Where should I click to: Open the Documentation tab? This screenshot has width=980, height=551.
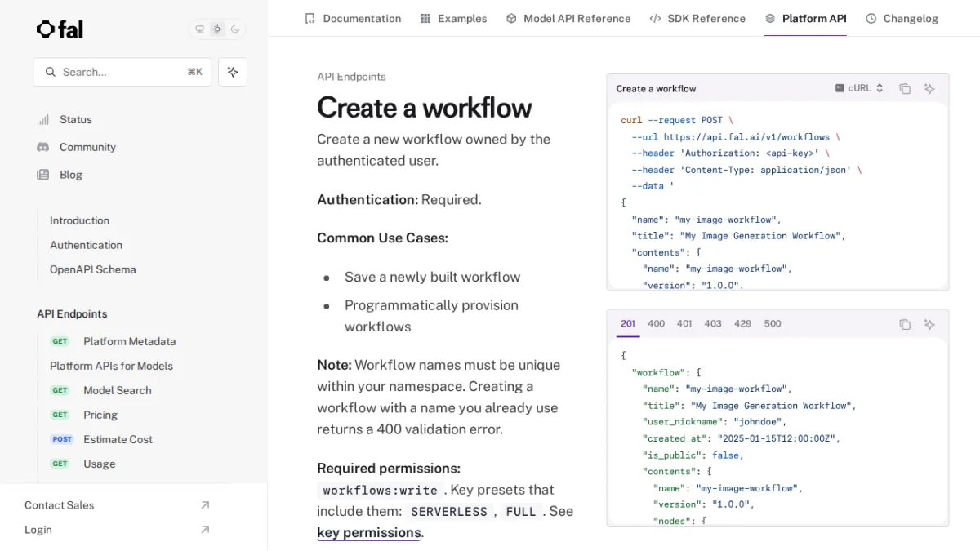pyautogui.click(x=352, y=18)
